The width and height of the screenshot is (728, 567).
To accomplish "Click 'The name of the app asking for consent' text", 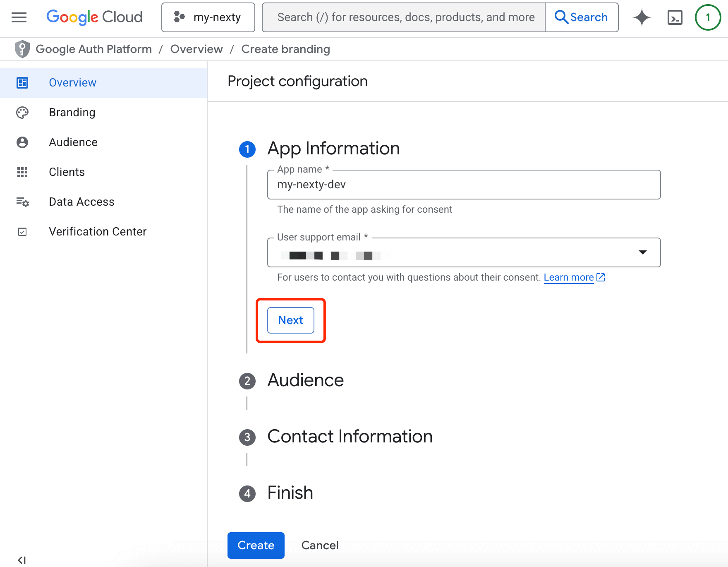I will 365,209.
